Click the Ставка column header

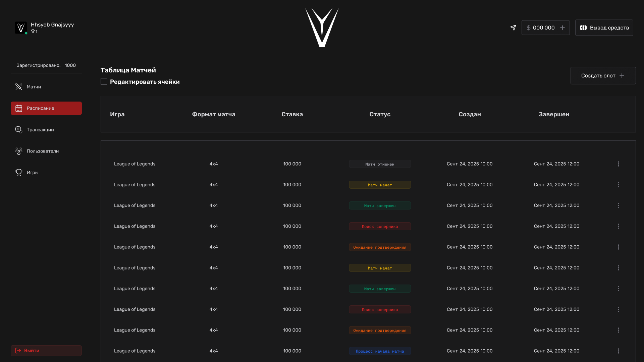pos(292,114)
